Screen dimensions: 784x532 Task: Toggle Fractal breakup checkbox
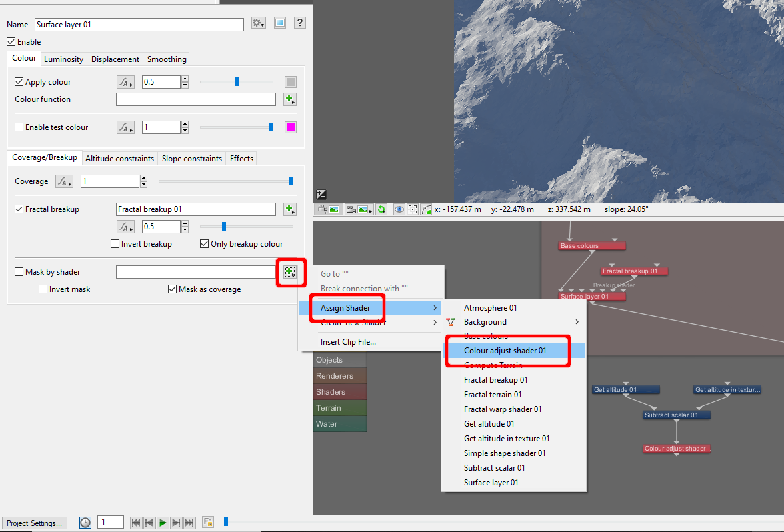coord(19,209)
